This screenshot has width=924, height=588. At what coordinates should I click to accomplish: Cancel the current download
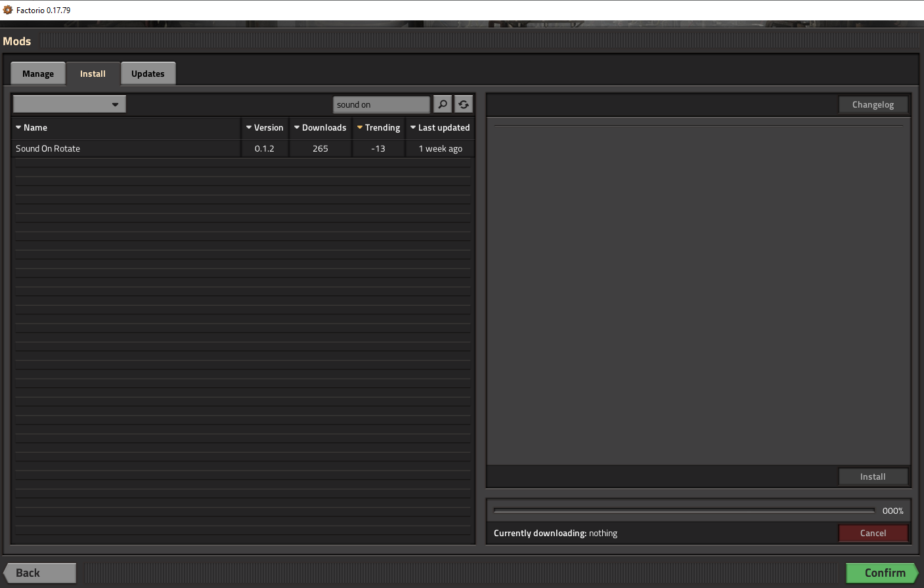873,533
